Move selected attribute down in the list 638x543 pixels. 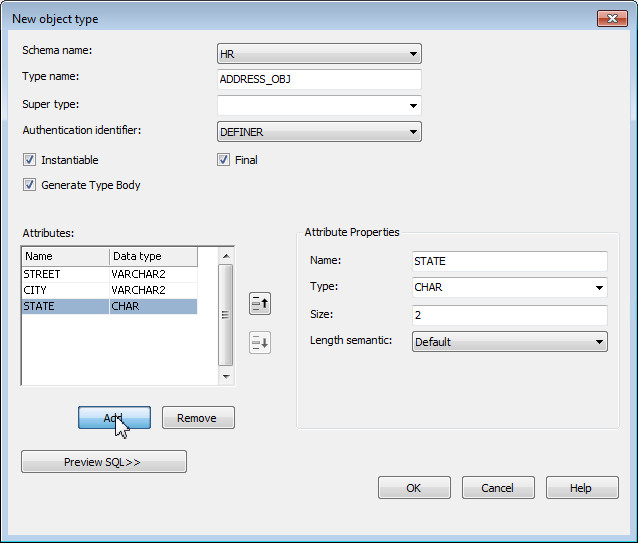tap(260, 343)
